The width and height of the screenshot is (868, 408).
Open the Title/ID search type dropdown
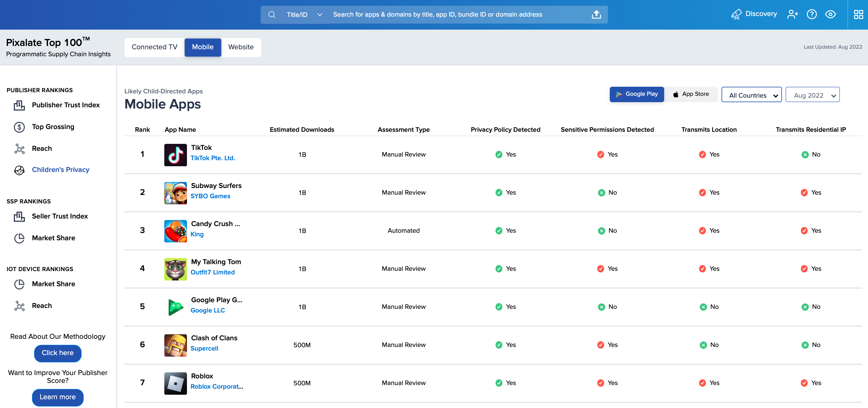point(304,15)
